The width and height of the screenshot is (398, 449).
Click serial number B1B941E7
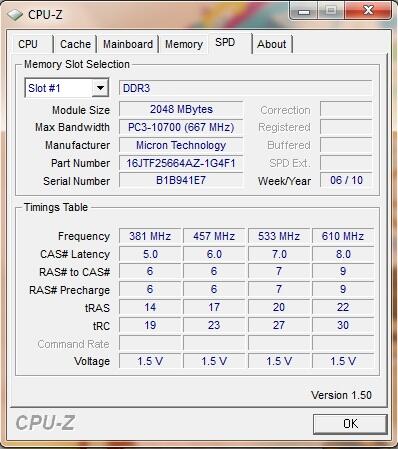tap(181, 180)
